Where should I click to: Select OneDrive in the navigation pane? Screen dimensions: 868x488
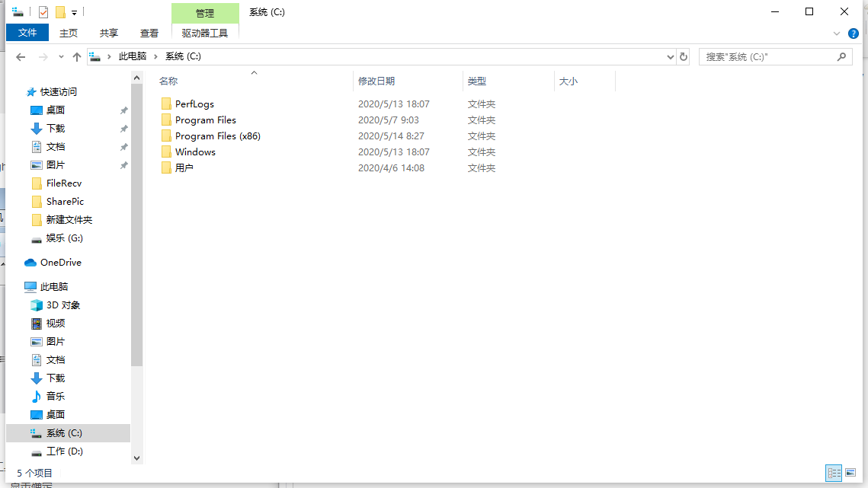click(x=60, y=263)
